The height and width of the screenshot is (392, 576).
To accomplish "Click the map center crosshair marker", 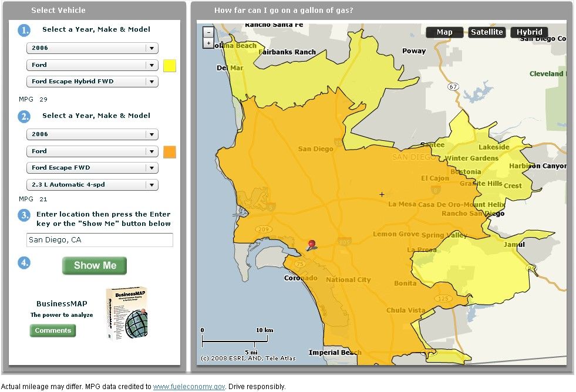I will pyautogui.click(x=382, y=194).
